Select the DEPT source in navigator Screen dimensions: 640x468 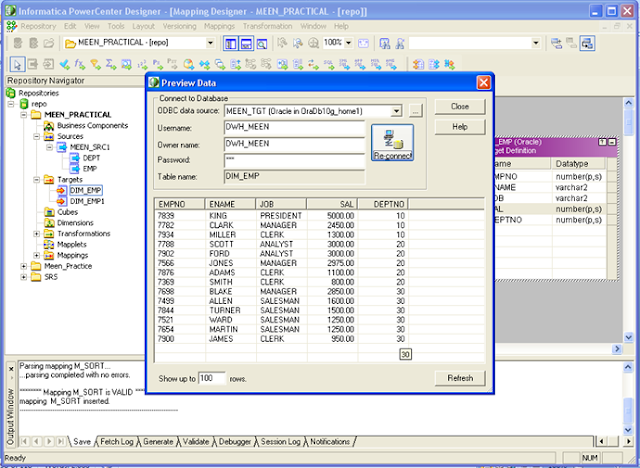point(91,158)
